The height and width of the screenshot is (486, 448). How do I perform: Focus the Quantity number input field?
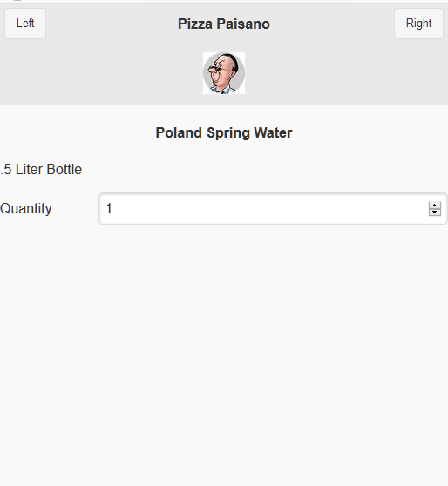(x=273, y=208)
